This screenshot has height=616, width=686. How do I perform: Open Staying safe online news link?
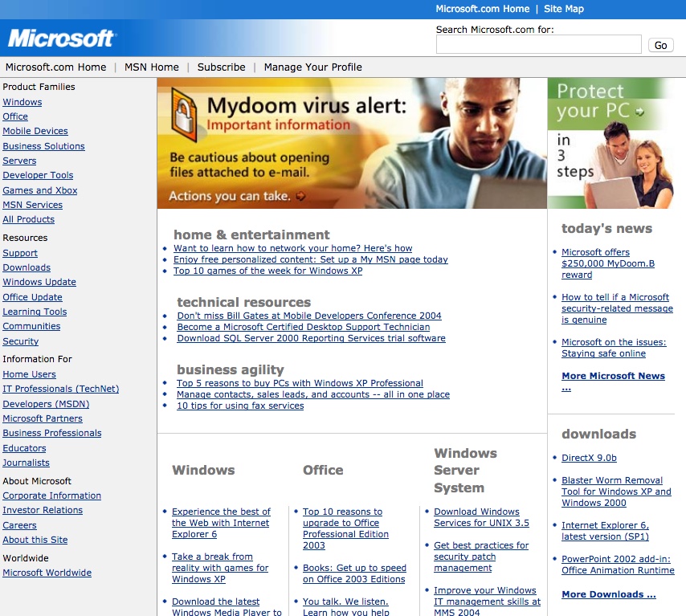tap(614, 348)
